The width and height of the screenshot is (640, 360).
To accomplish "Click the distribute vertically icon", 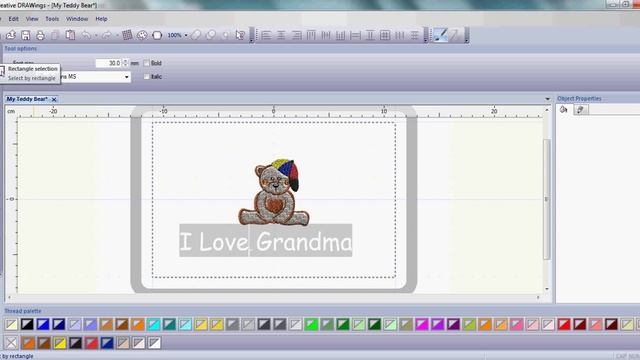I will click(415, 36).
